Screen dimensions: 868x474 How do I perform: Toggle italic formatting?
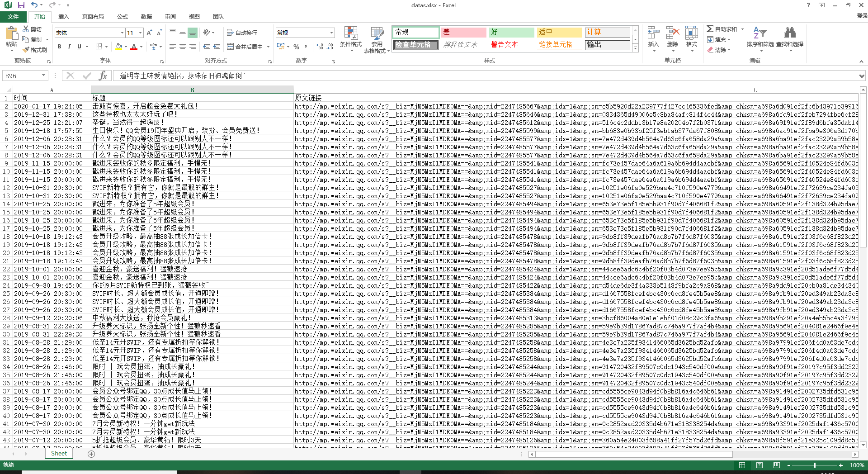pos(69,47)
